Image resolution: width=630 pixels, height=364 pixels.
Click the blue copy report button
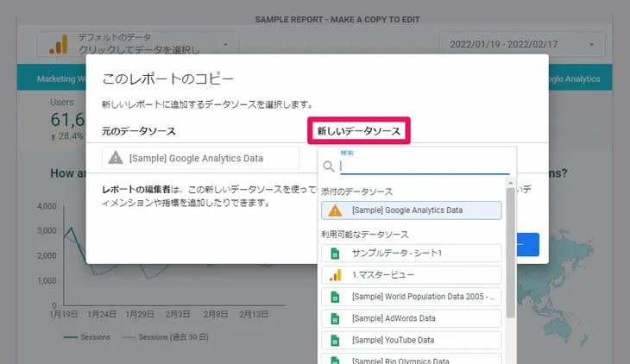click(x=528, y=244)
